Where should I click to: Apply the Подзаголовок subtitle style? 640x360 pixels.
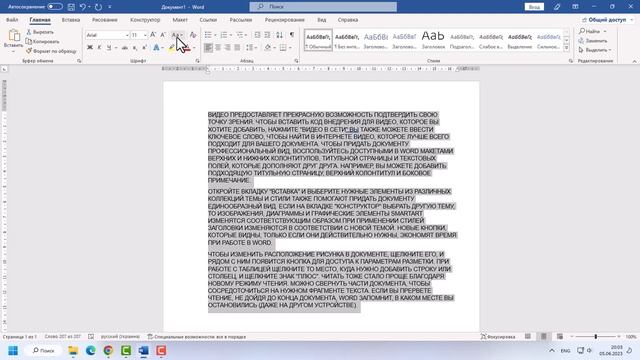coord(462,40)
